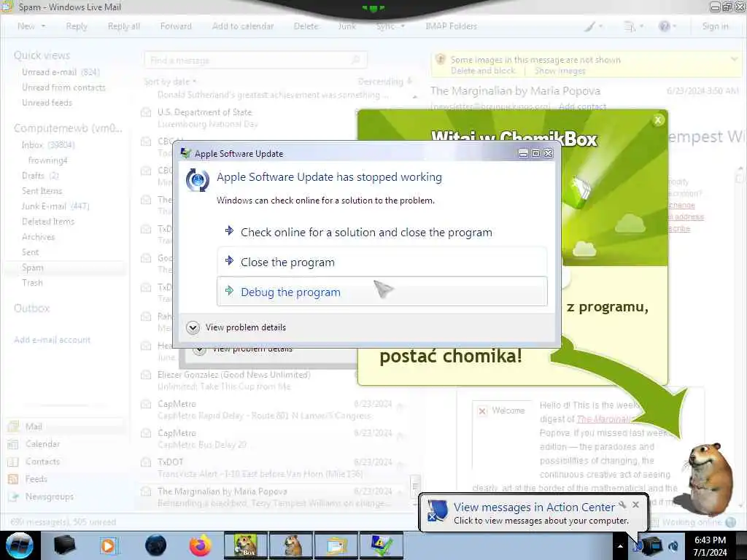Image resolution: width=747 pixels, height=560 pixels.
Task: Open the black box taskbar icon
Action: (64, 545)
